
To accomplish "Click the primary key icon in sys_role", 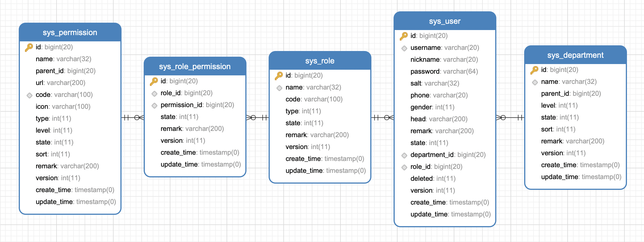I will click(279, 76).
